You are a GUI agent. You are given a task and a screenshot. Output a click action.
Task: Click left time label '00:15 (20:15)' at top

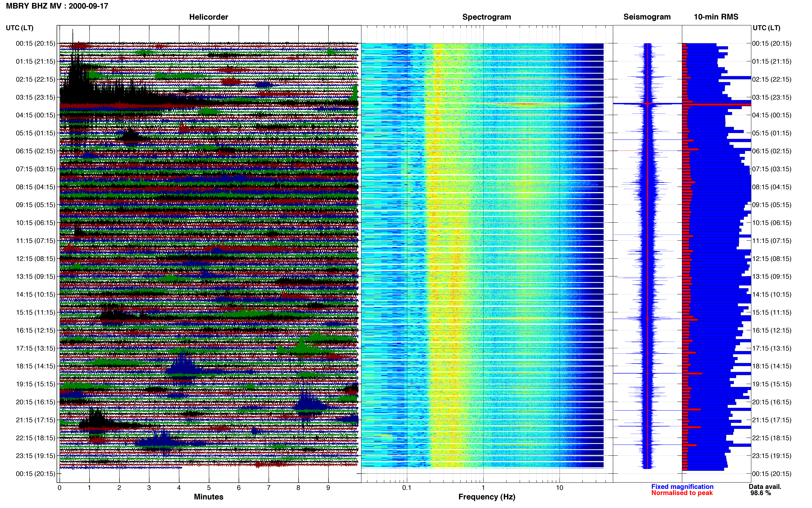36,43
